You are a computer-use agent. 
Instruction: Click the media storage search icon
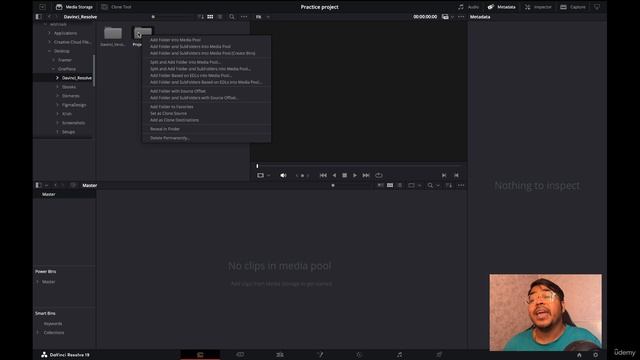pos(232,17)
